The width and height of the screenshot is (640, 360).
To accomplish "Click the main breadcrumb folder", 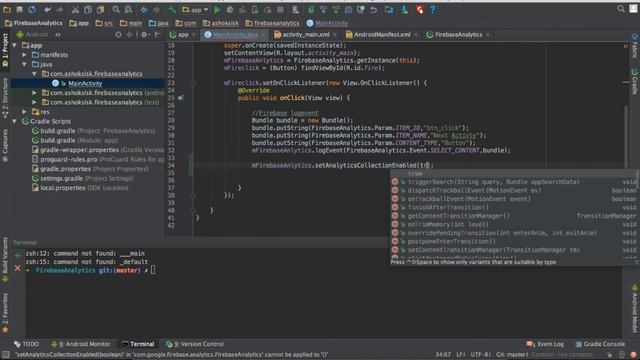I will click(131, 23).
